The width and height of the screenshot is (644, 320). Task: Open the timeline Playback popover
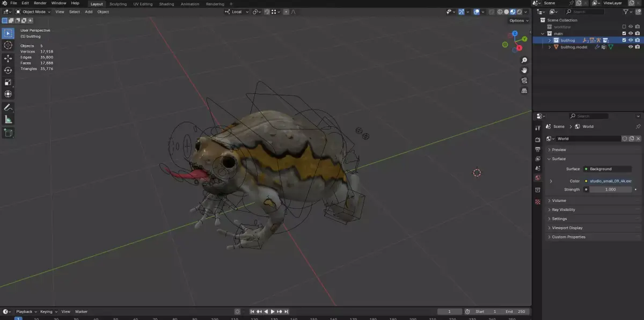tap(25, 311)
